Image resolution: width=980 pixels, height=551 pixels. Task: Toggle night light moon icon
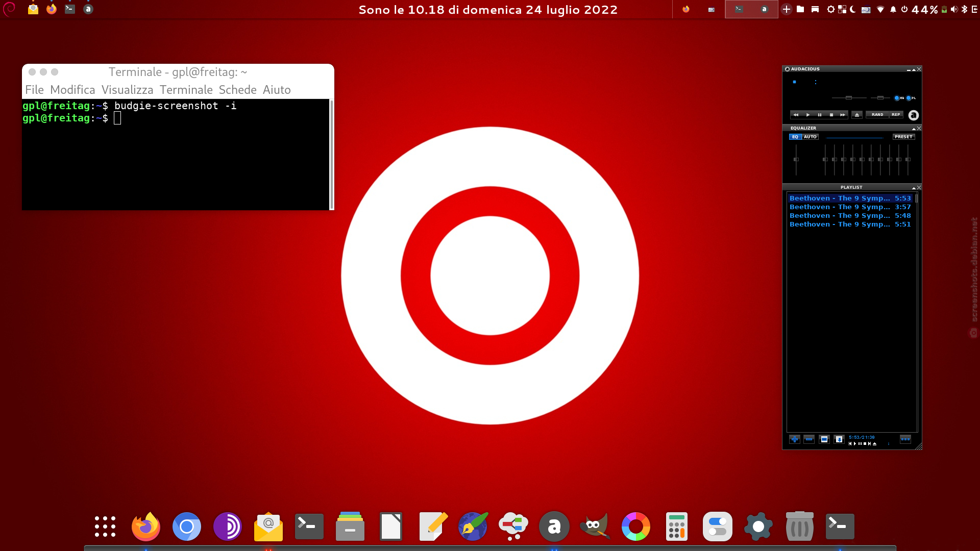coord(853,9)
